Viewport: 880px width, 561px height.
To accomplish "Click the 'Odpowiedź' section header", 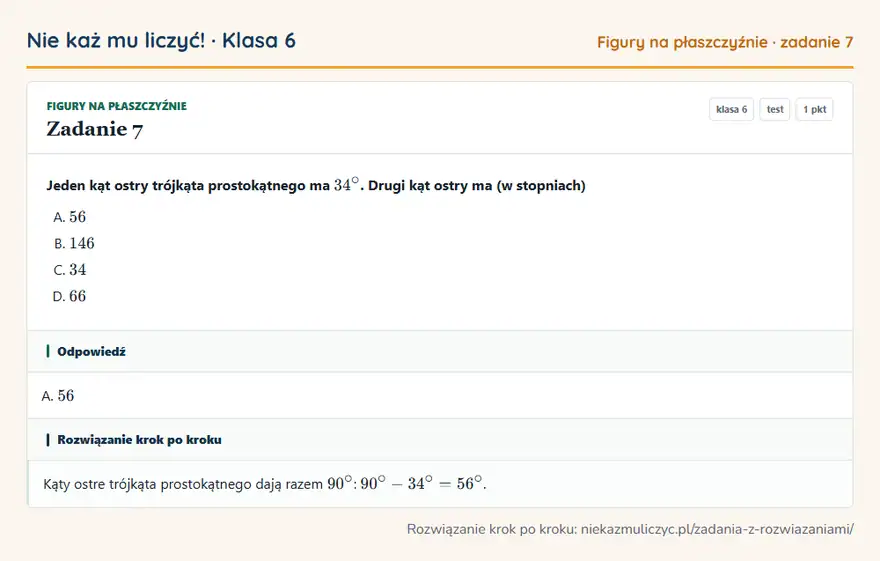I will [x=440, y=351].
